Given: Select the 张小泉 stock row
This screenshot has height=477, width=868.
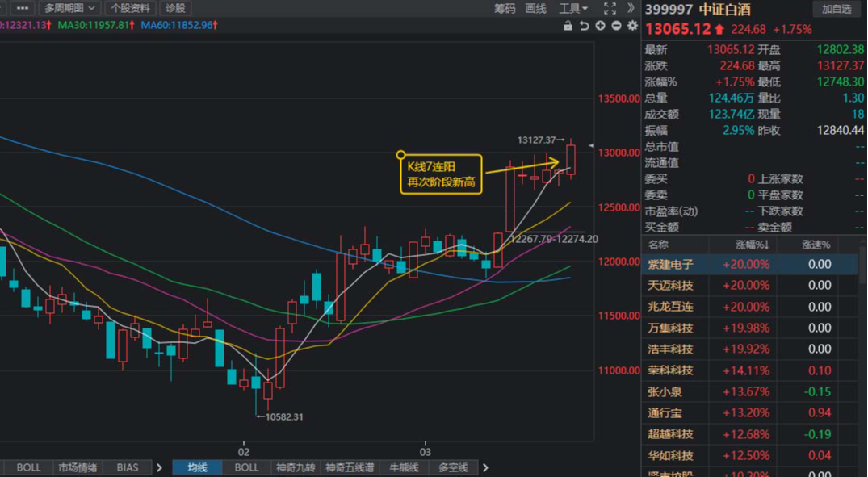Looking at the screenshot, I should pos(749,391).
